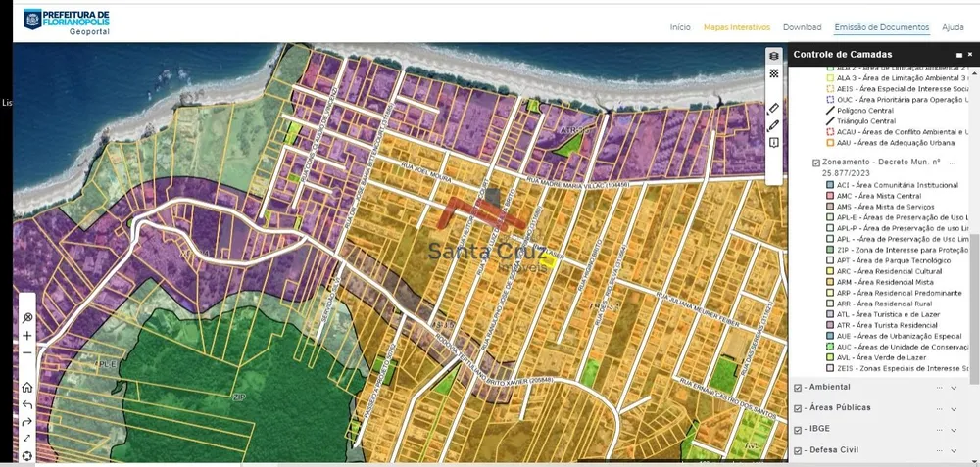The height and width of the screenshot is (467, 980).
Task: Zoom out with the minus button
Action: click(26, 352)
